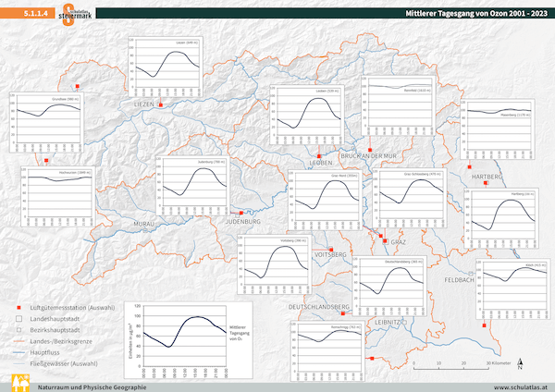Viewport: 555px width, 392px height.
Task: Click the red station marker at Liezen
Action: (161, 105)
